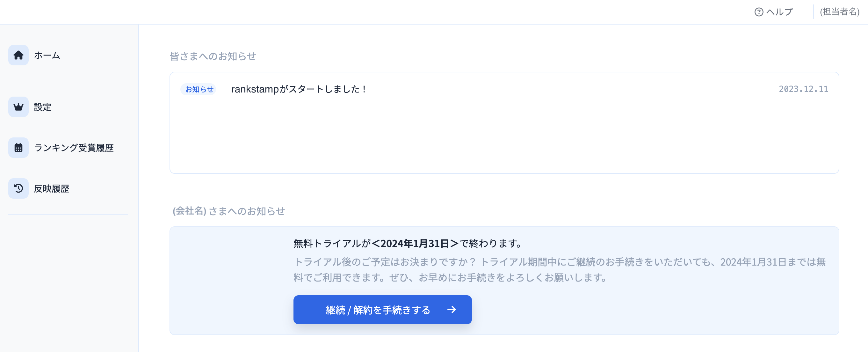Click the home icon's rounded background tile
Image resolution: width=868 pixels, height=352 pixels.
point(18,55)
